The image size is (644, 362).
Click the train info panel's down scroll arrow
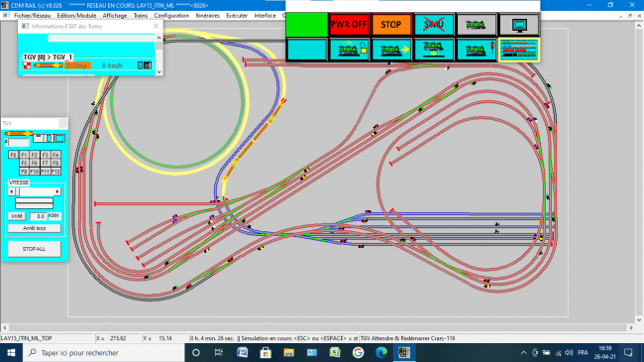coord(159,72)
